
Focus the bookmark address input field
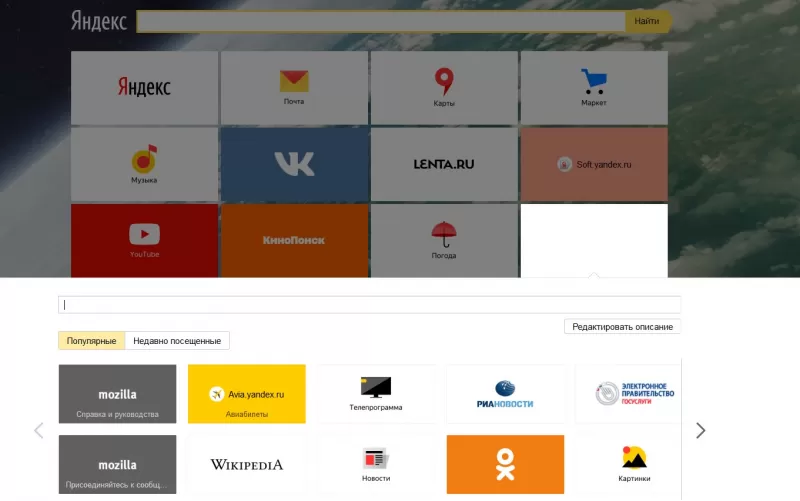[369, 305]
